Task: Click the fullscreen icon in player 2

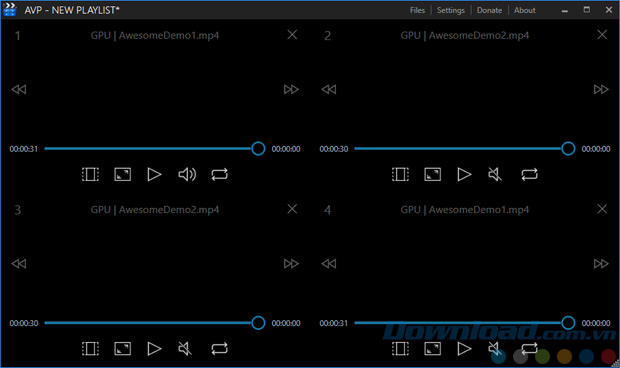Action: (x=433, y=174)
